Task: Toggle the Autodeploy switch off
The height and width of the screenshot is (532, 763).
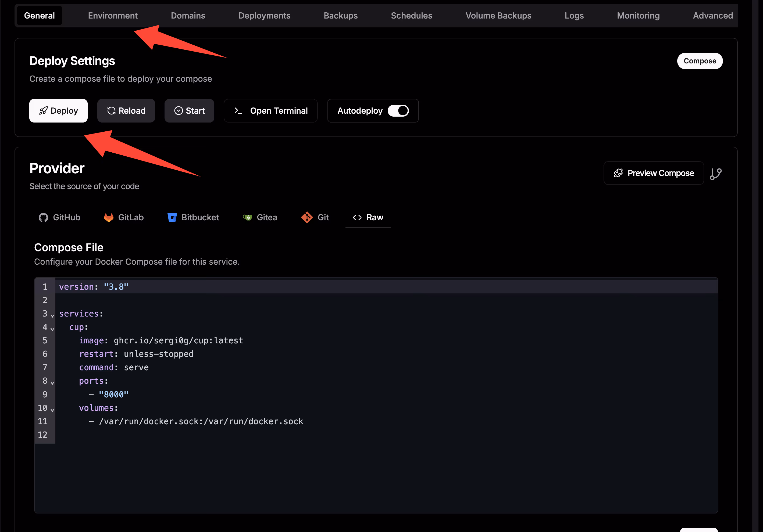Action: [x=398, y=111]
